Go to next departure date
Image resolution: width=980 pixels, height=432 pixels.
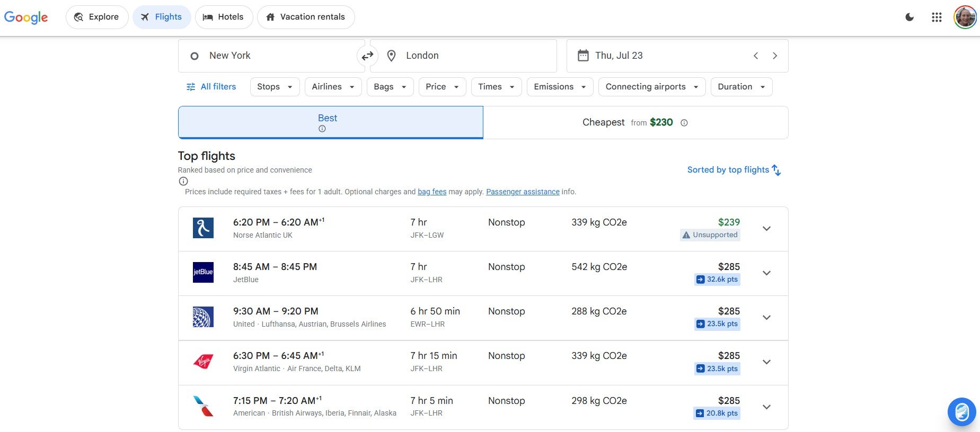pyautogui.click(x=775, y=56)
